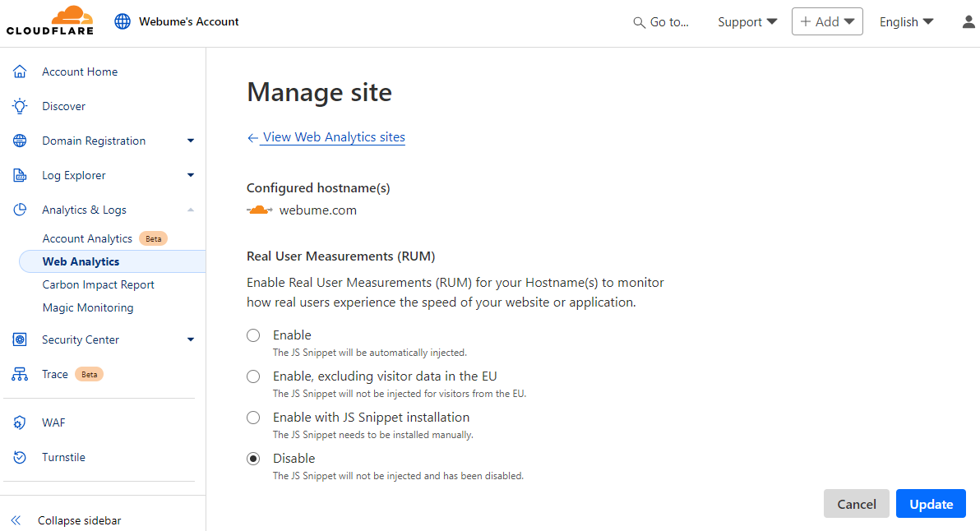This screenshot has height=531, width=980.
Task: Click the Analytics & Logs pie chart icon
Action: pyautogui.click(x=20, y=210)
